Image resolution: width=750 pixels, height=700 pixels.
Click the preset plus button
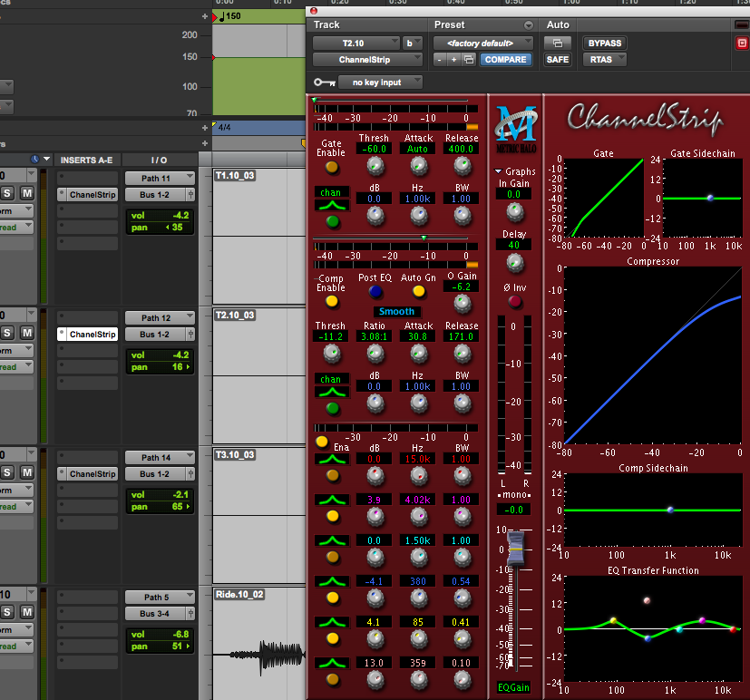pos(454,59)
